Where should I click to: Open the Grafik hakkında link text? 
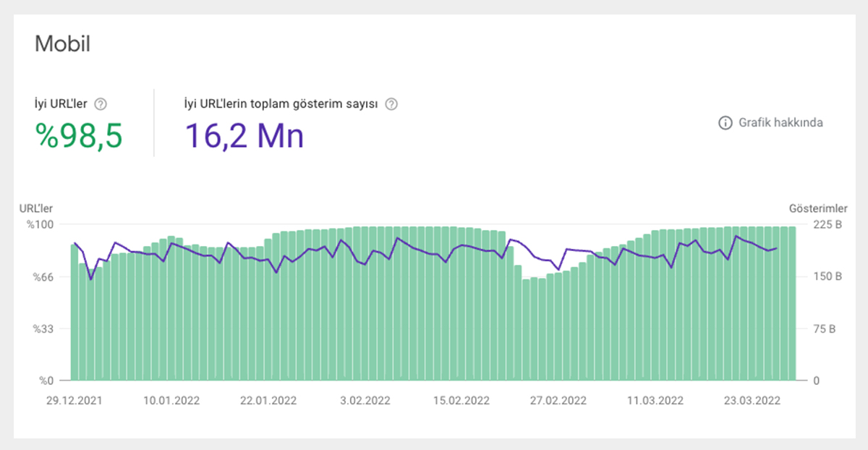tap(780, 123)
